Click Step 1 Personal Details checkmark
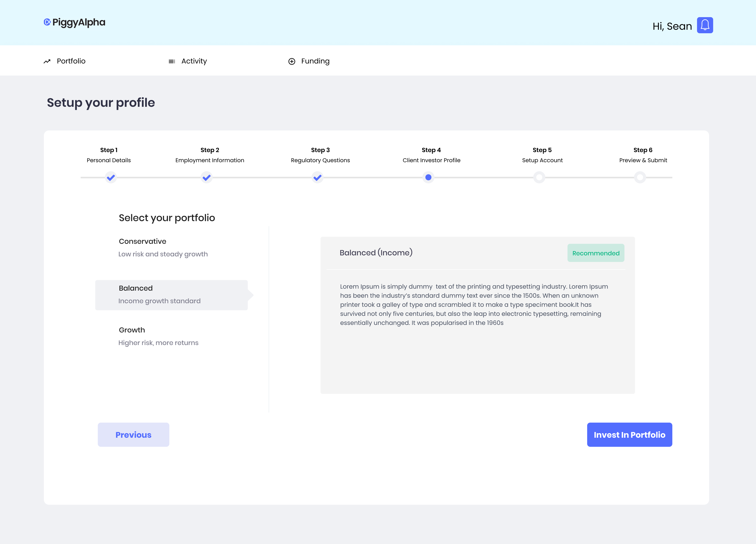The height and width of the screenshot is (544, 756). (x=111, y=178)
